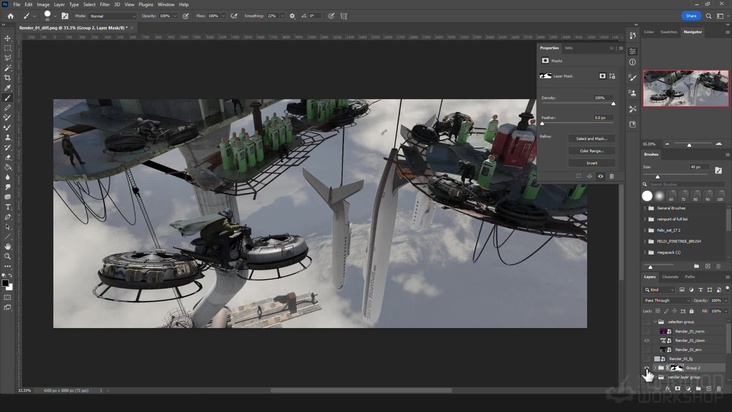
Task: Click the Invert button
Action: click(591, 163)
